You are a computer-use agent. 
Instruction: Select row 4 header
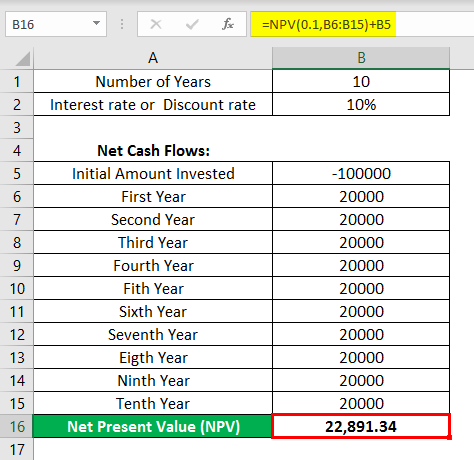(17, 150)
